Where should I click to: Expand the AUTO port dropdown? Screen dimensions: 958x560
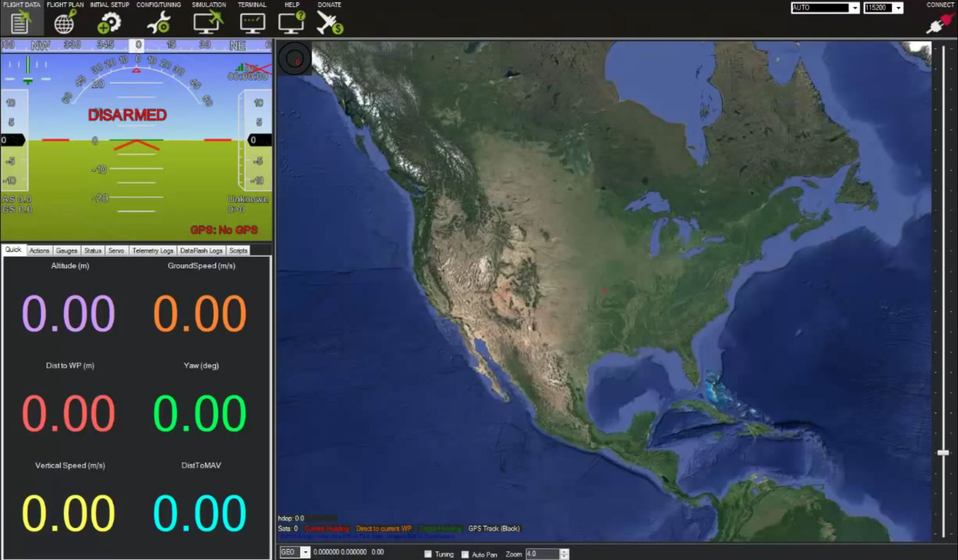[x=854, y=8]
